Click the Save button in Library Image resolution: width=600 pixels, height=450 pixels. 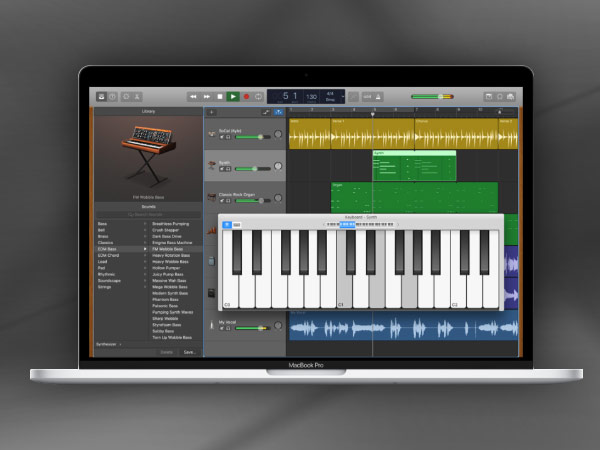pyautogui.click(x=189, y=352)
